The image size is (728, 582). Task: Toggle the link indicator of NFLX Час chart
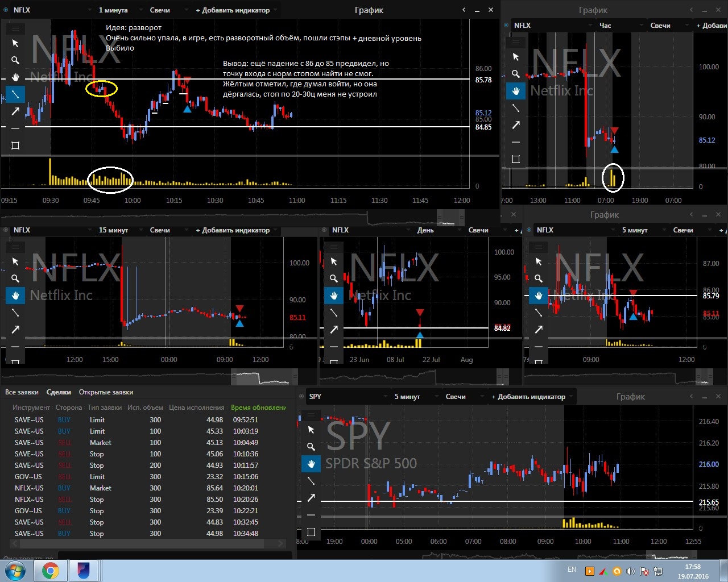tap(506, 26)
